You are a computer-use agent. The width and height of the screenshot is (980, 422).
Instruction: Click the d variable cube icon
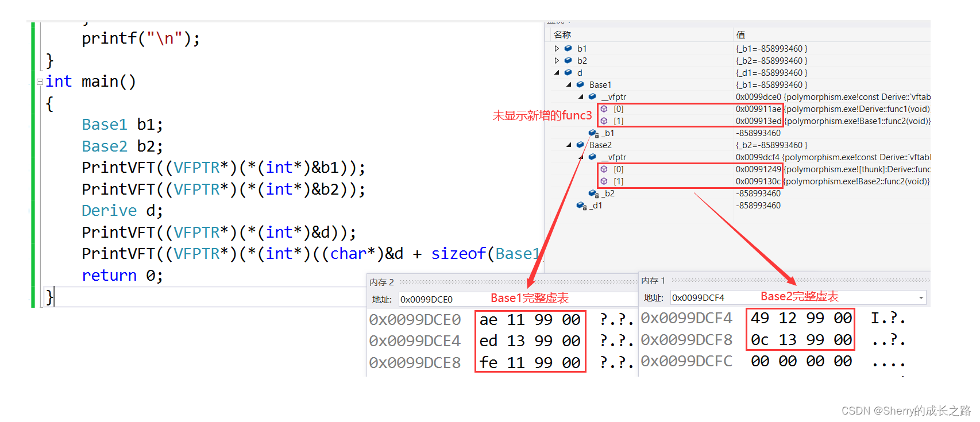[568, 72]
